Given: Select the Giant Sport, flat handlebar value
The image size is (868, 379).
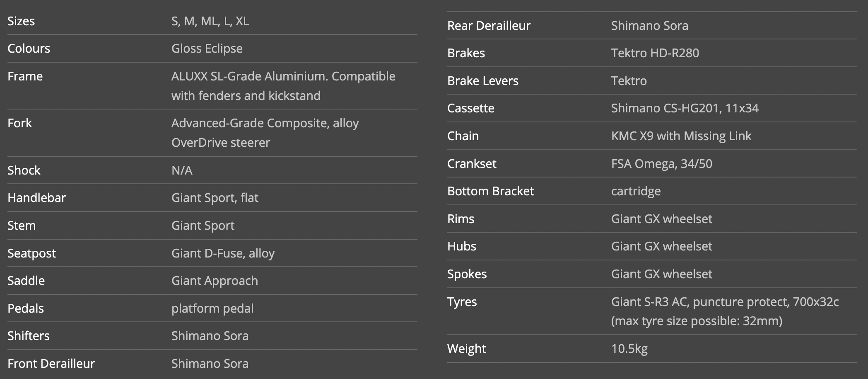Looking at the screenshot, I should point(215,198).
